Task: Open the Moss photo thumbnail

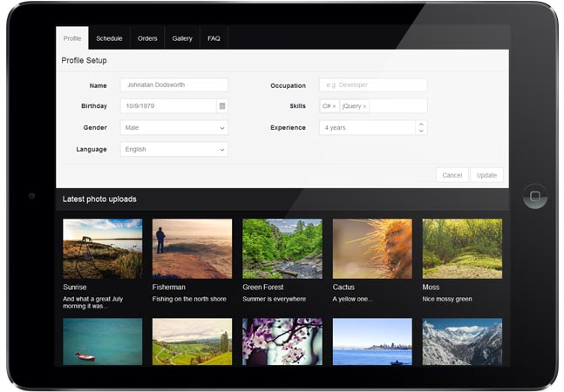Action: coord(462,248)
